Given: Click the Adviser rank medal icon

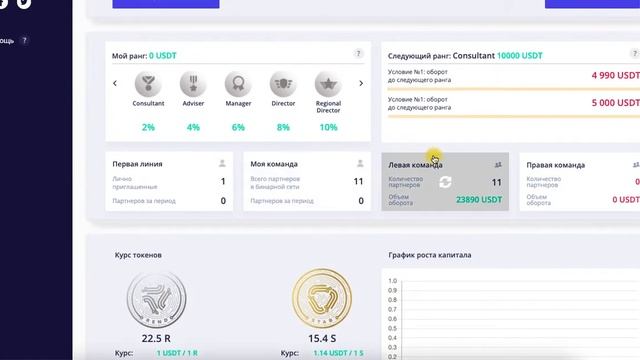Looking at the screenshot, I should [193, 84].
